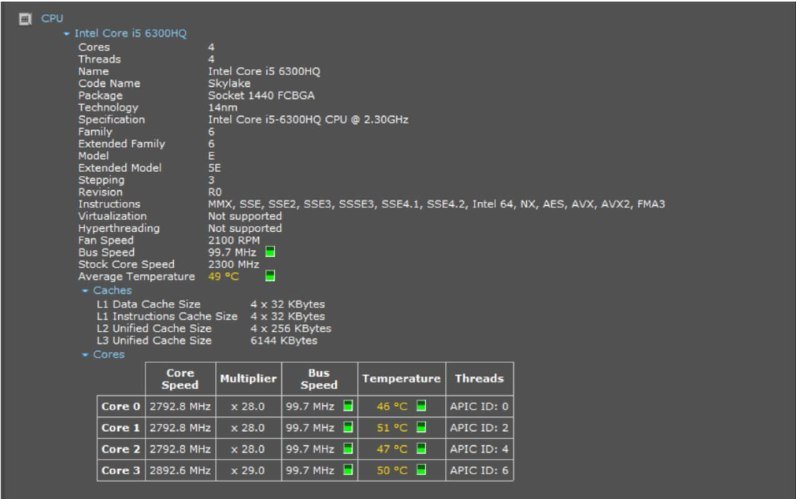Click the Extended Model 5E value
800x499 pixels.
[x=214, y=168]
